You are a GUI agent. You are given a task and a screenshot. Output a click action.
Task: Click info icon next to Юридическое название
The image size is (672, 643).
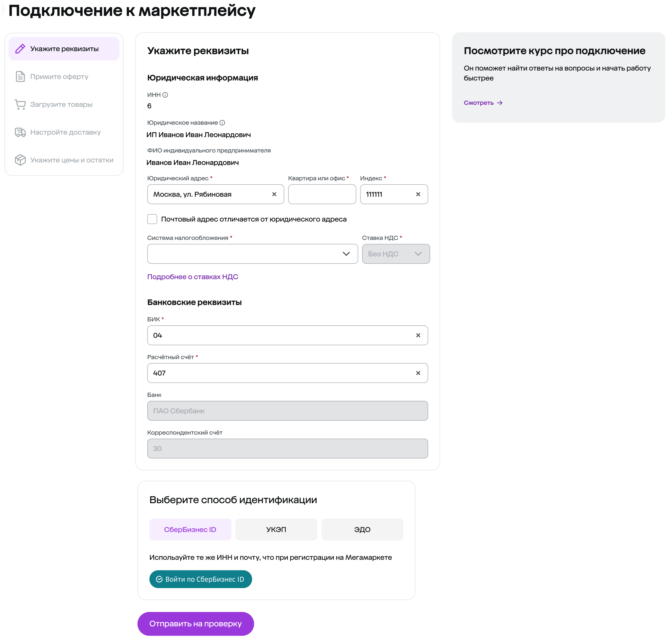(222, 123)
